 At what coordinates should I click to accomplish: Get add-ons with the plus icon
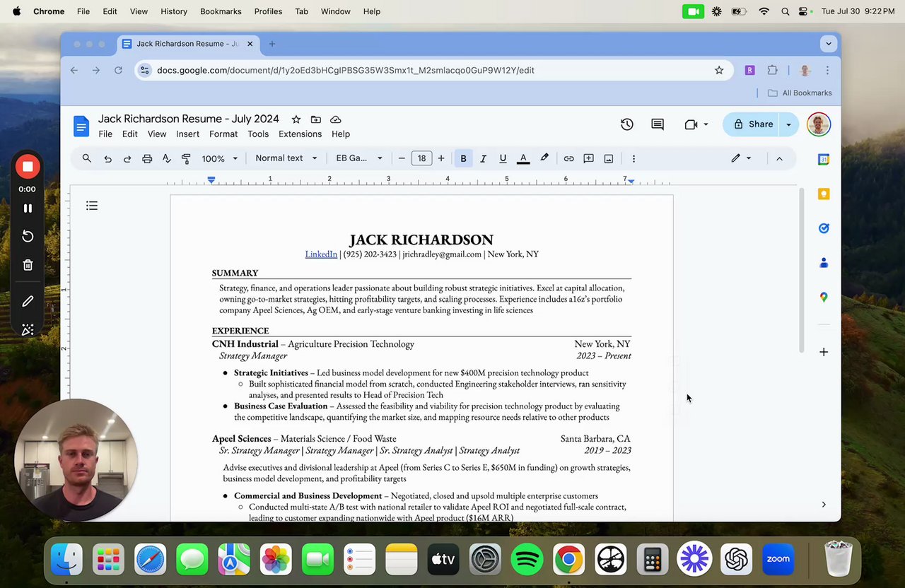pos(824,352)
